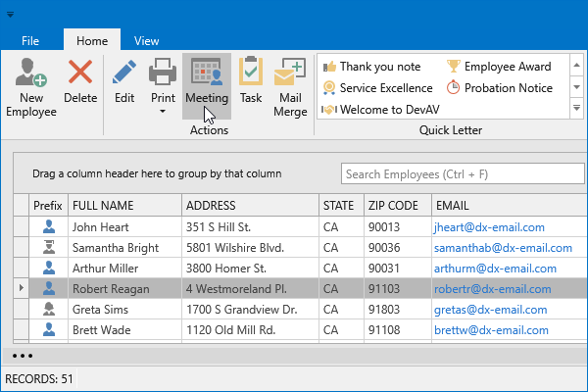Viewport: 588px width, 392px height.
Task: Click the red Delete icon
Action: (80, 72)
